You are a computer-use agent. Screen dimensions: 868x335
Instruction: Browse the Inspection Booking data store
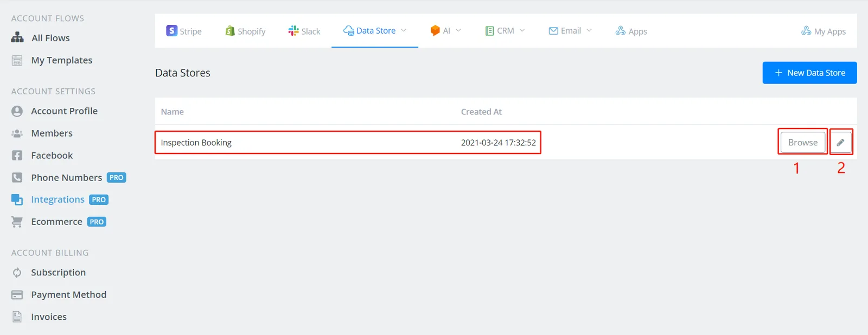[x=803, y=143]
